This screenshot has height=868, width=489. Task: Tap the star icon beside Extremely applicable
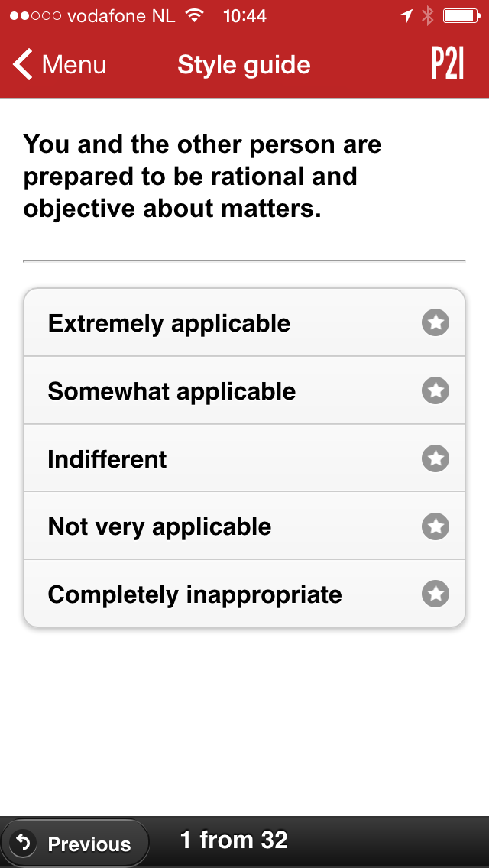coord(436,323)
